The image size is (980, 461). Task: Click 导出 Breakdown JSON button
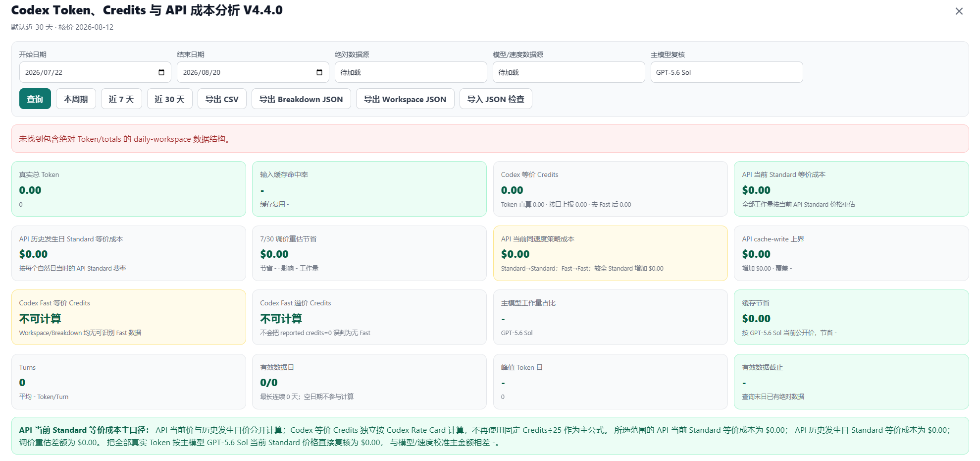[301, 99]
